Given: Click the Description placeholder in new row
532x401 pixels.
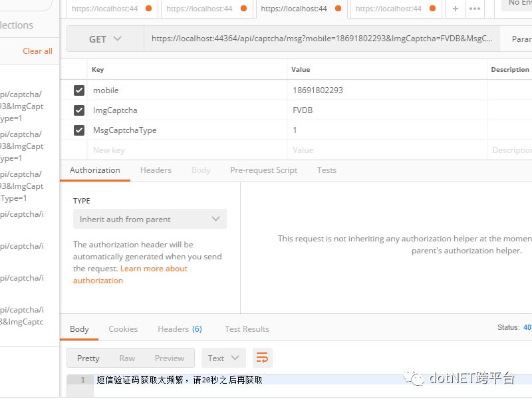Looking at the screenshot, I should 511,150.
